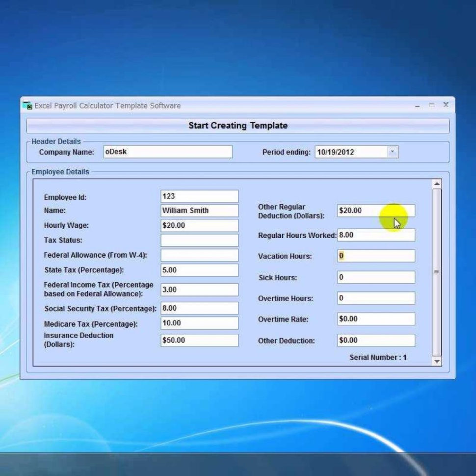The image size is (476, 476).
Task: Click the Start Creating Template button
Action: pos(238,126)
